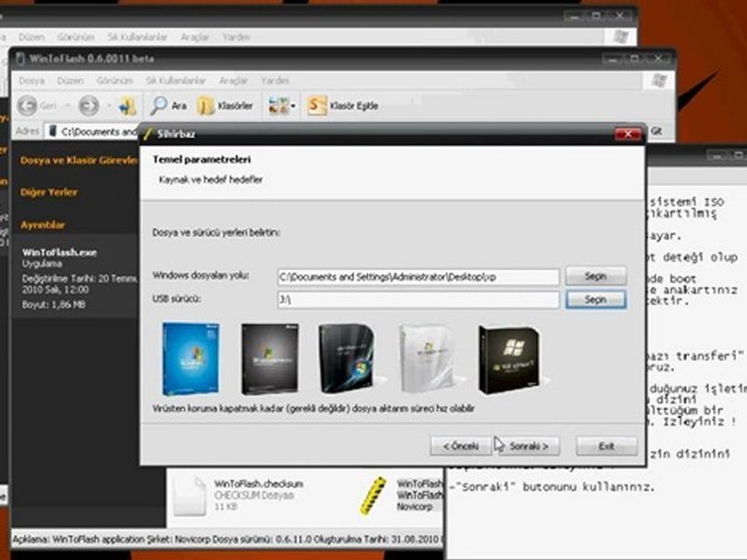747x560 pixels.
Task: Click the black Windows 7 box image
Action: coord(510,360)
